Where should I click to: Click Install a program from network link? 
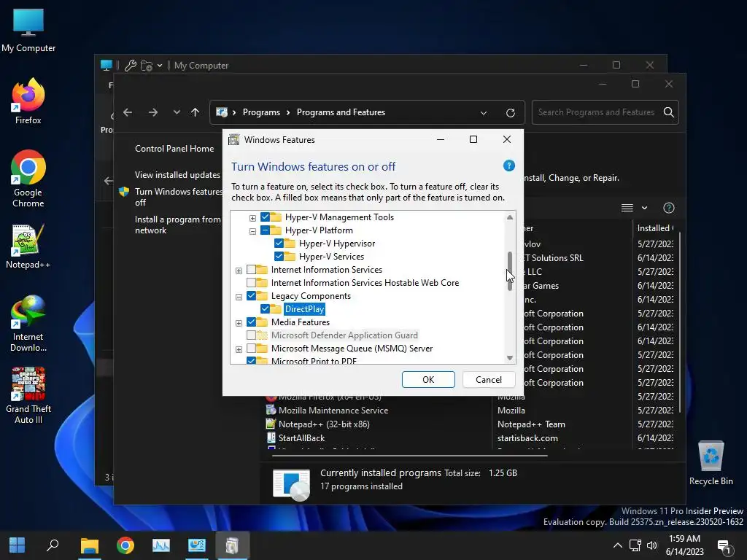[x=178, y=225]
